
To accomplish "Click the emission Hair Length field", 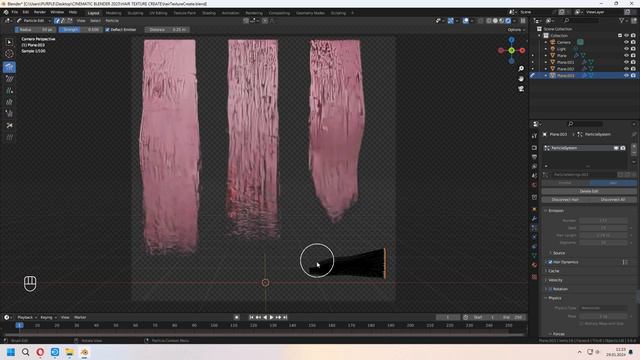I will pyautogui.click(x=603, y=236).
